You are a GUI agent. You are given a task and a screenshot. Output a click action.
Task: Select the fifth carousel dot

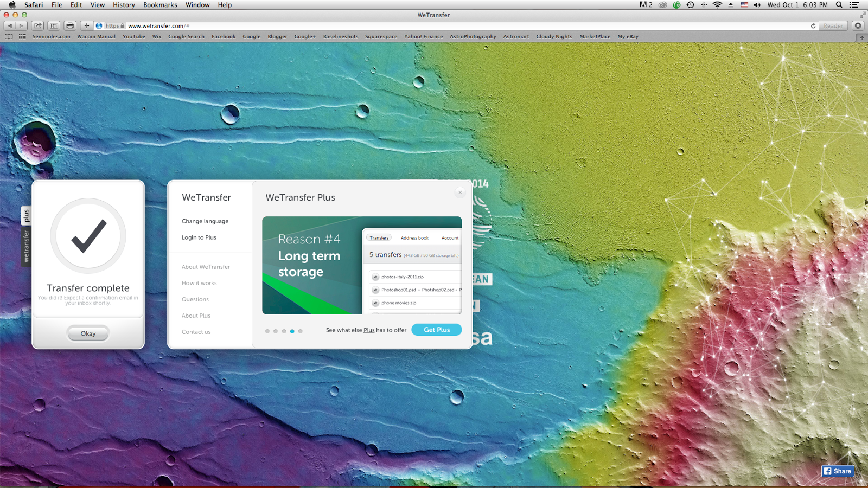point(300,331)
